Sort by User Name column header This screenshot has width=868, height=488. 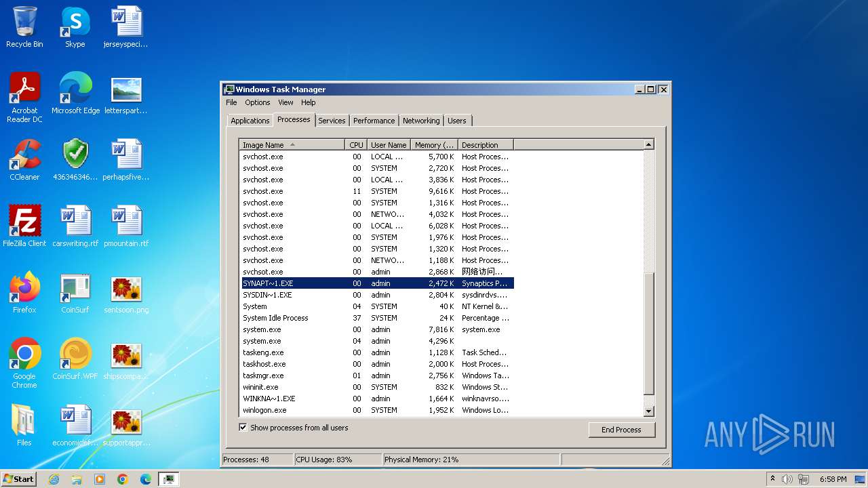tap(389, 145)
